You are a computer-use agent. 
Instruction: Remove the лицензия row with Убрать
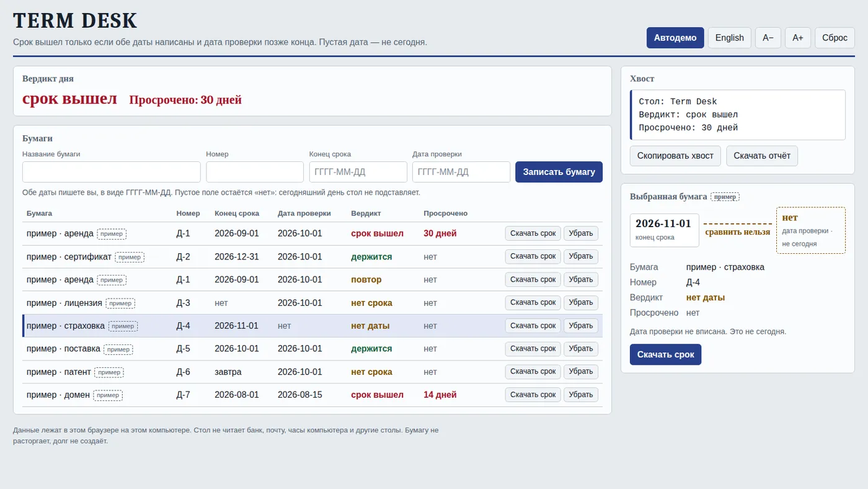(581, 303)
